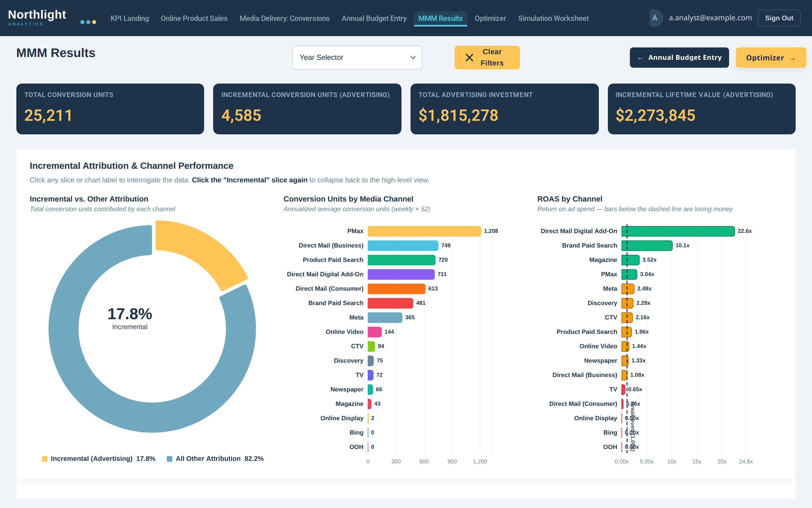Open the Year Selector dropdown

click(x=357, y=58)
